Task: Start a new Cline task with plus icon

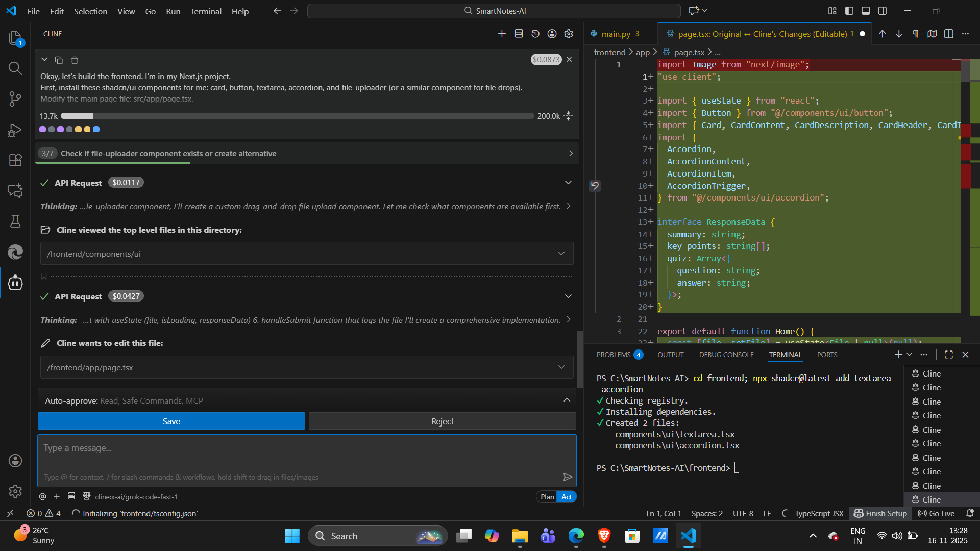Action: 502,34
